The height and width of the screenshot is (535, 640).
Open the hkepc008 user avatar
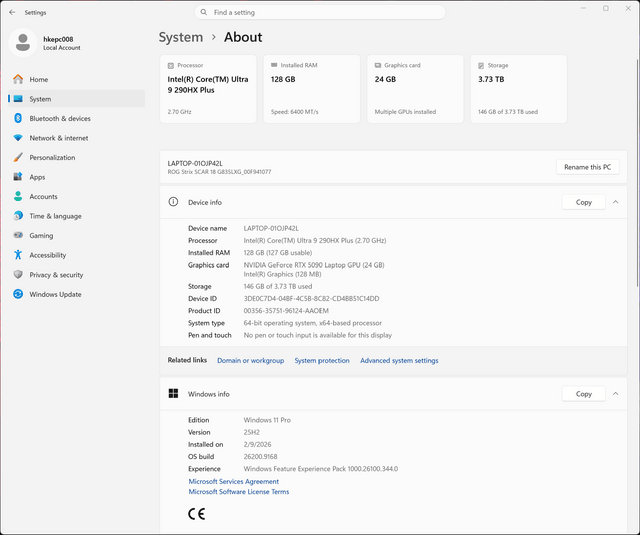click(x=23, y=42)
